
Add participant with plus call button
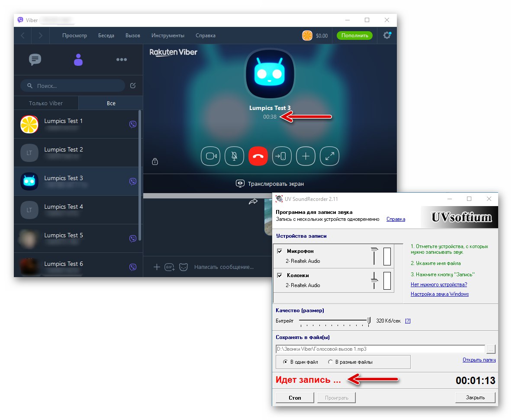point(306,156)
